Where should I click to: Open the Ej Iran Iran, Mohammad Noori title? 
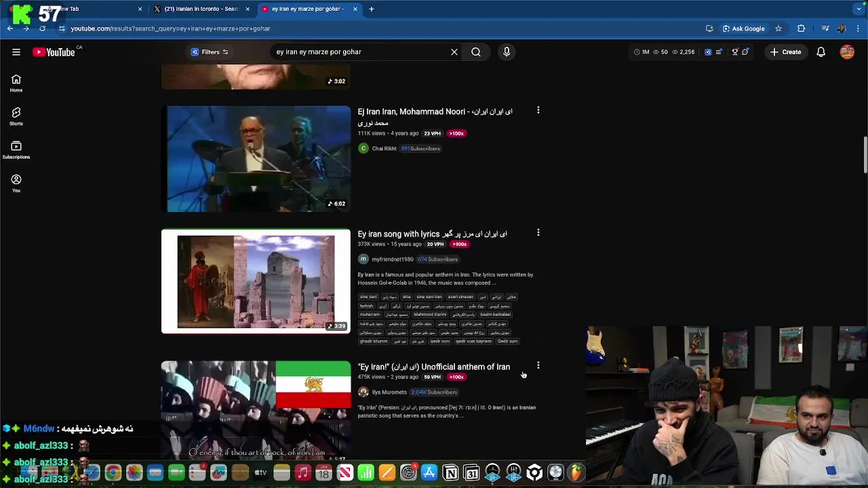[435, 117]
